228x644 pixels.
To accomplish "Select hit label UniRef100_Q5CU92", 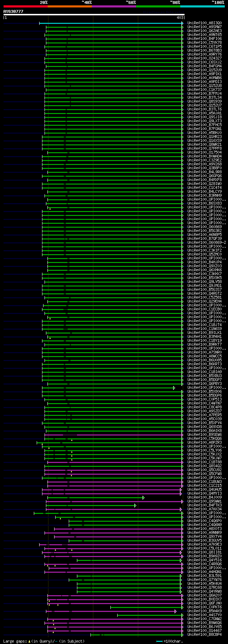I will [204, 470].
